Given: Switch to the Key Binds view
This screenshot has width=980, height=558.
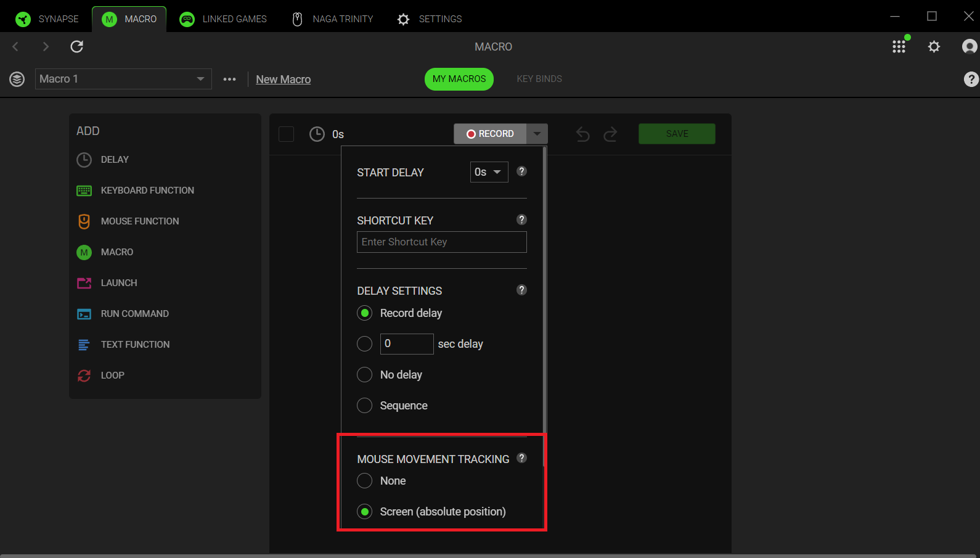Looking at the screenshot, I should click(x=539, y=79).
